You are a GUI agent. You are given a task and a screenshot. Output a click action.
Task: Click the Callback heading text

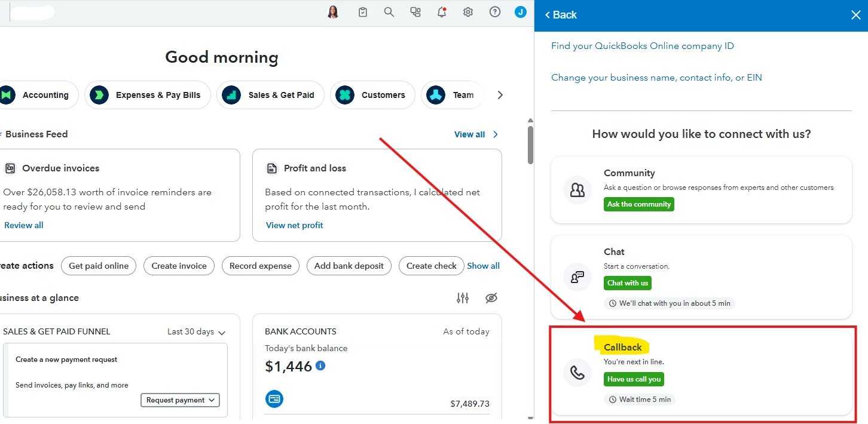pyautogui.click(x=623, y=347)
